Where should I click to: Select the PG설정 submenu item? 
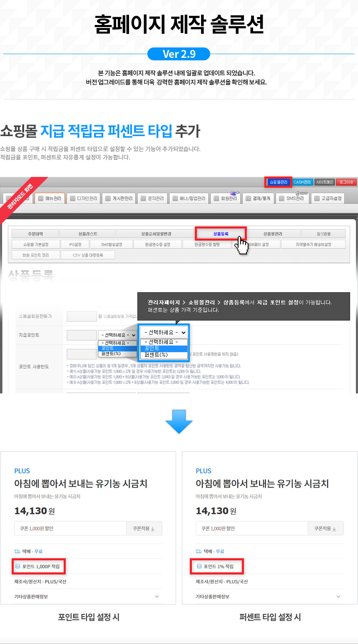(75, 244)
